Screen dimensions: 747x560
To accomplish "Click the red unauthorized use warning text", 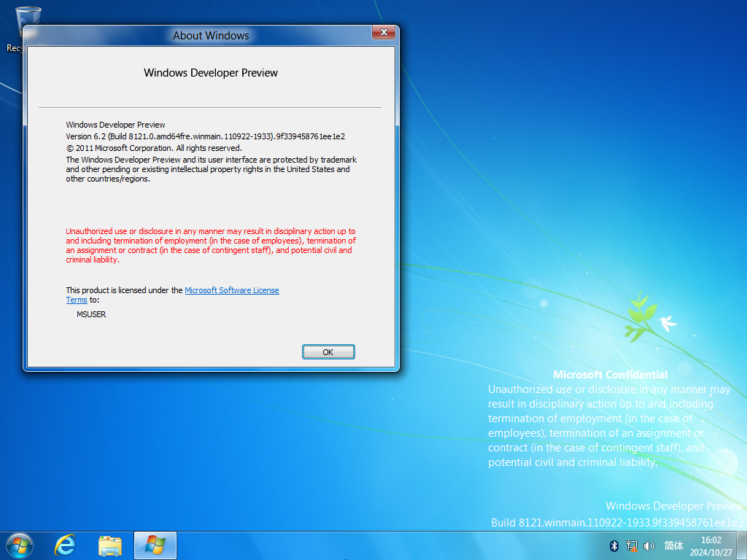I will tap(211, 245).
